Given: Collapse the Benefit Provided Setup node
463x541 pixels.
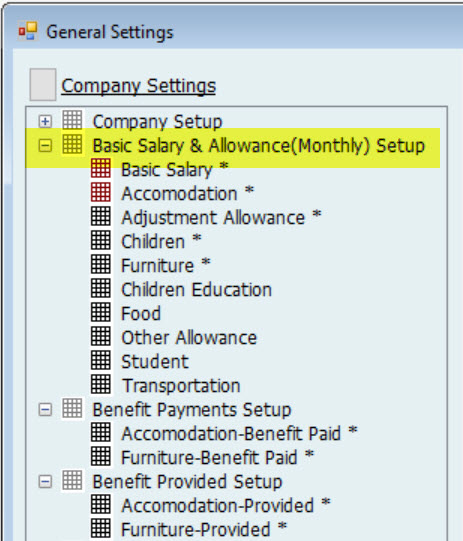Looking at the screenshot, I should coord(45,482).
